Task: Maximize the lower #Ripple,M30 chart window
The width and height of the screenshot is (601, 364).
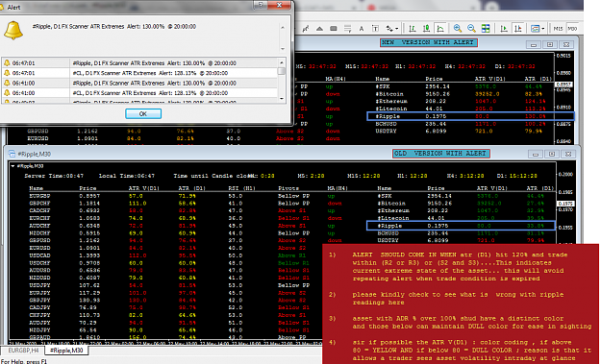Action: click(552, 154)
